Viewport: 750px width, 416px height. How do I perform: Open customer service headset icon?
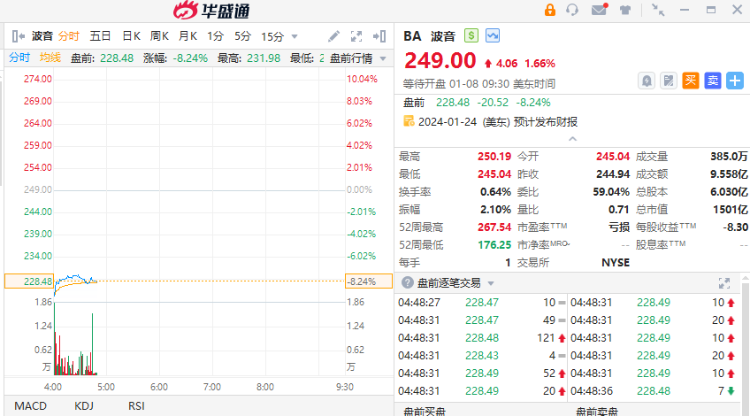coord(572,10)
